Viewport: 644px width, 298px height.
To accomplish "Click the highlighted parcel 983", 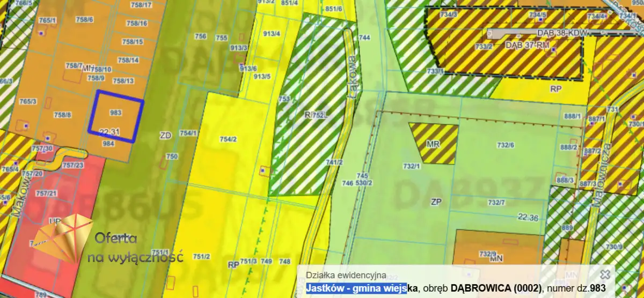I will (115, 116).
